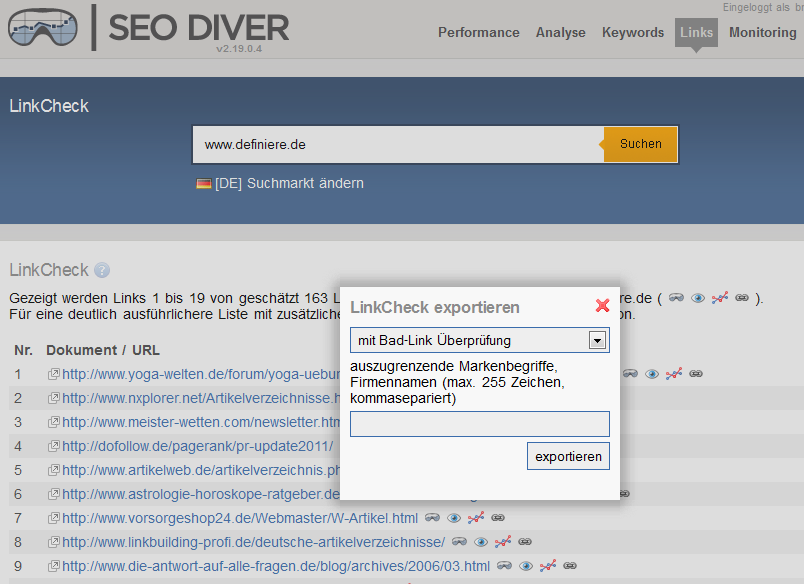Viewport: 804px width, 584px height.
Task: Open the Keywords menu
Action: [633, 32]
